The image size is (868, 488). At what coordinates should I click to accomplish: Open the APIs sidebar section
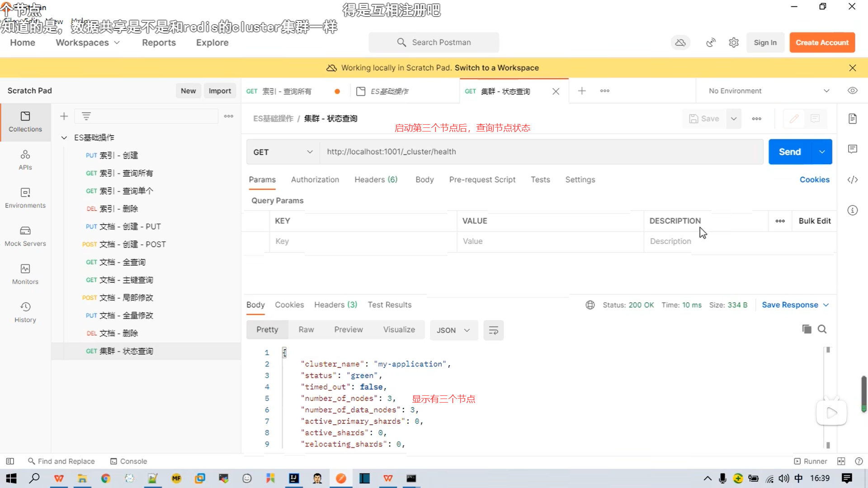(x=25, y=160)
